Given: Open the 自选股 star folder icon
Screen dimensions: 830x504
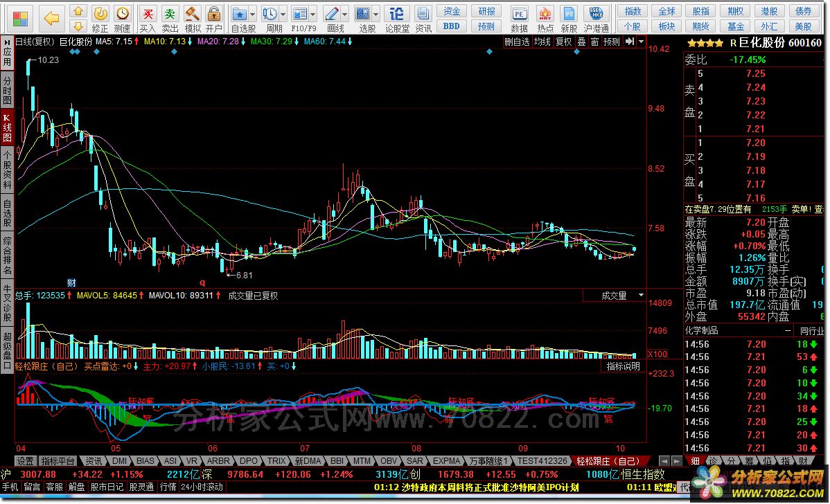Looking at the screenshot, I should point(239,13).
